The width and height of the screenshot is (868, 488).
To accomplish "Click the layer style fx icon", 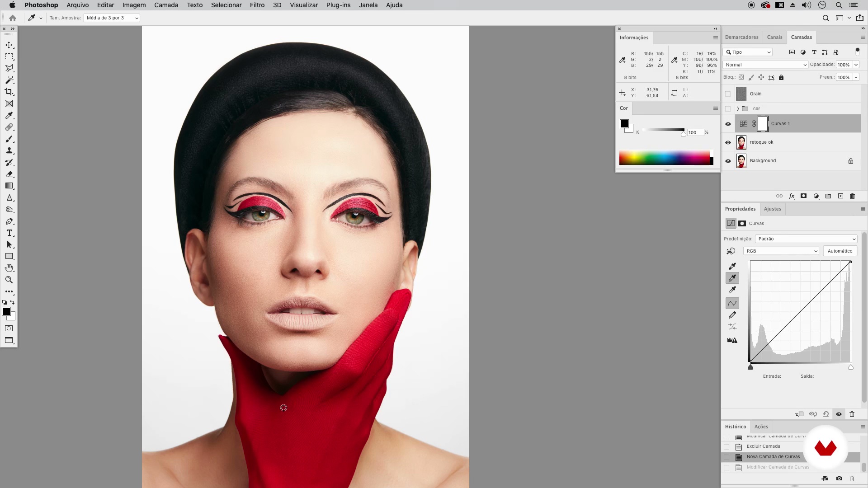I will pos(792,196).
